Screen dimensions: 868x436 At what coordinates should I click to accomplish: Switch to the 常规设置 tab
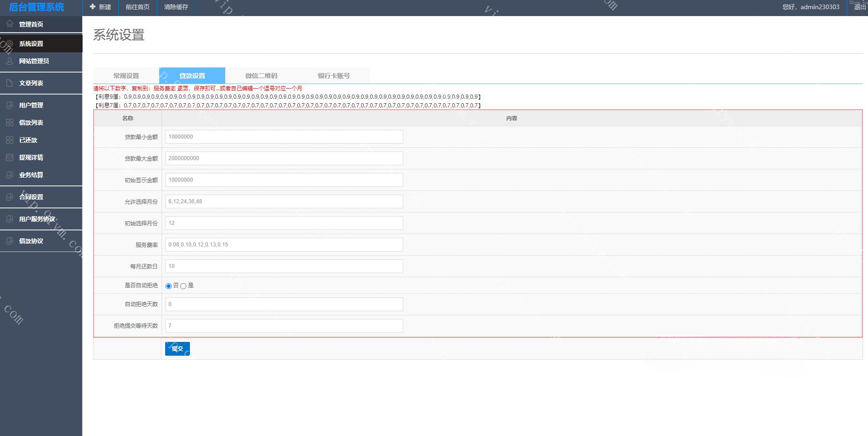point(126,76)
